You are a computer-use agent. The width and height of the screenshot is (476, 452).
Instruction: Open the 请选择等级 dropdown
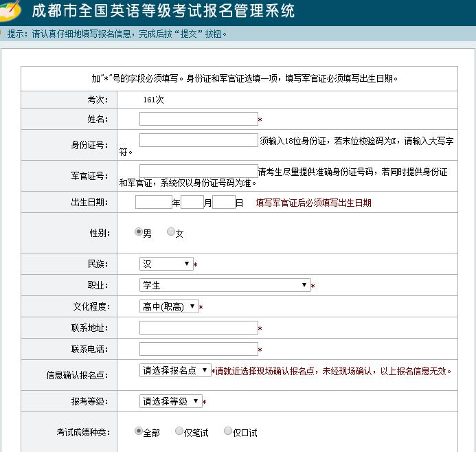coord(170,401)
